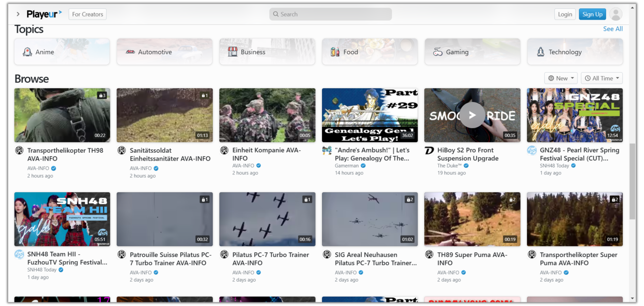Viewport: 644px width, 306px height.
Task: Open Transporthelikopter Super Puma video thumbnail
Action: pyautogui.click(x=575, y=219)
